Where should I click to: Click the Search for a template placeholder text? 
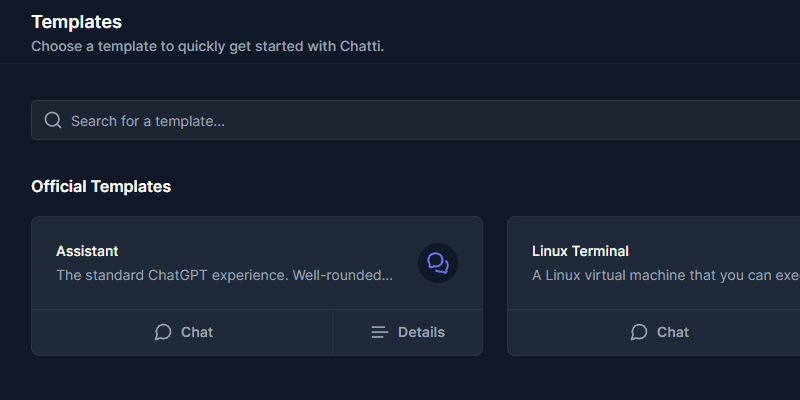[148, 121]
